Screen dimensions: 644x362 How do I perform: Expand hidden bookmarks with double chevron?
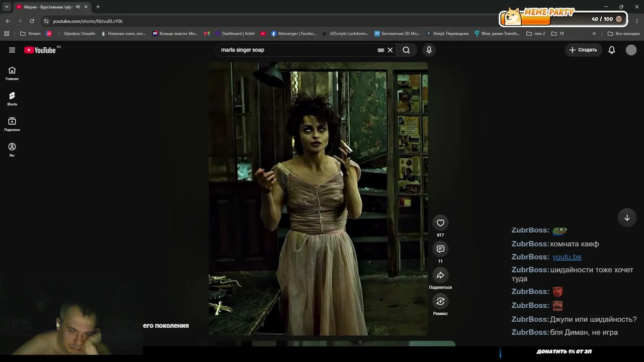[x=594, y=34]
